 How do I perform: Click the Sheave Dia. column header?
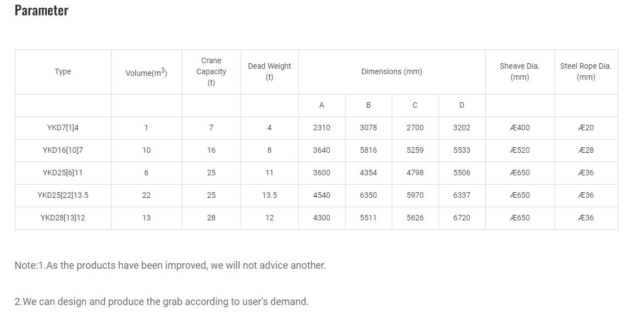tap(519, 71)
